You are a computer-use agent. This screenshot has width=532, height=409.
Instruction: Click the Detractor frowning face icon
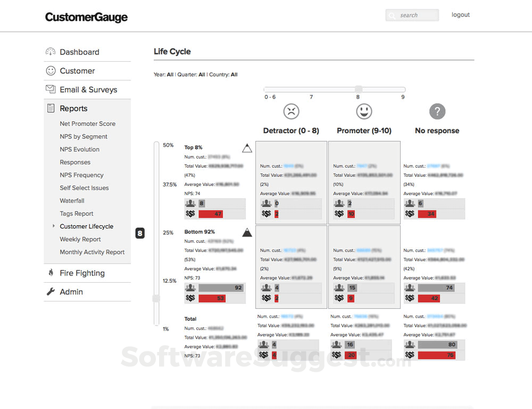(x=291, y=112)
